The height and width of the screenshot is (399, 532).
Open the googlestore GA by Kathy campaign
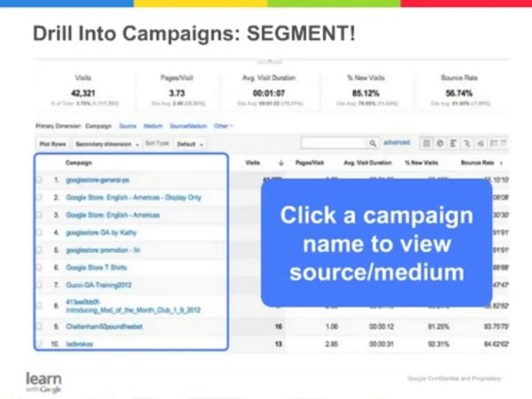[101, 233]
